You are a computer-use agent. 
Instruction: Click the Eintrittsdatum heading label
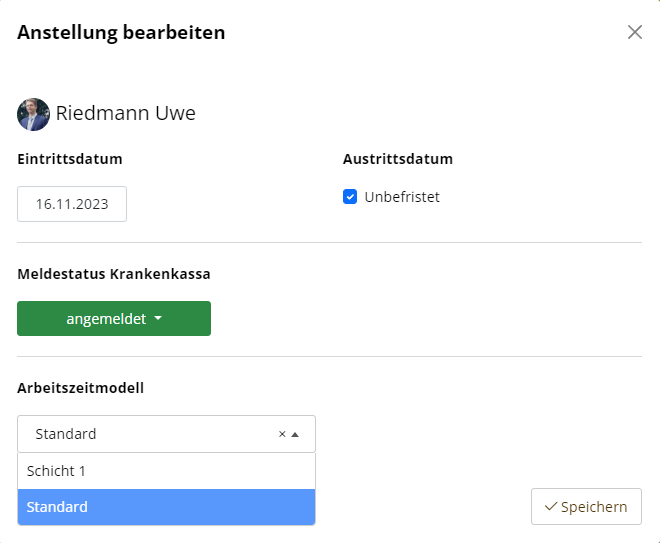[x=70, y=159]
